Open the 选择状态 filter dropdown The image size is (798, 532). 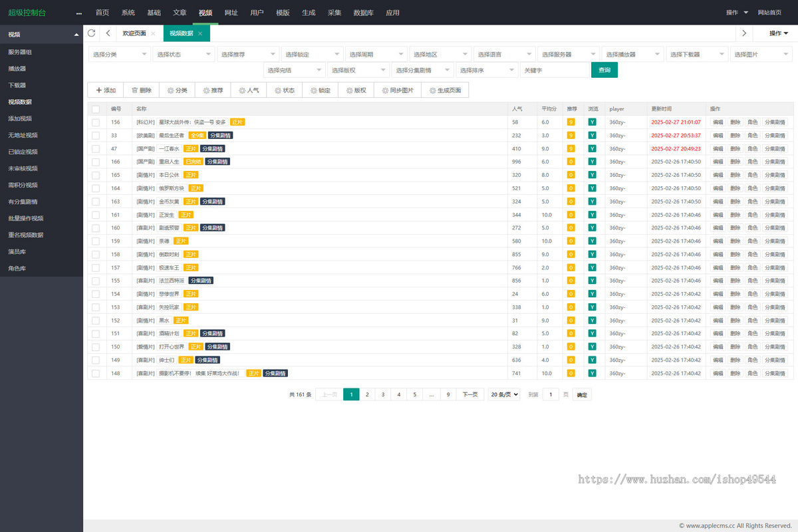pos(184,55)
